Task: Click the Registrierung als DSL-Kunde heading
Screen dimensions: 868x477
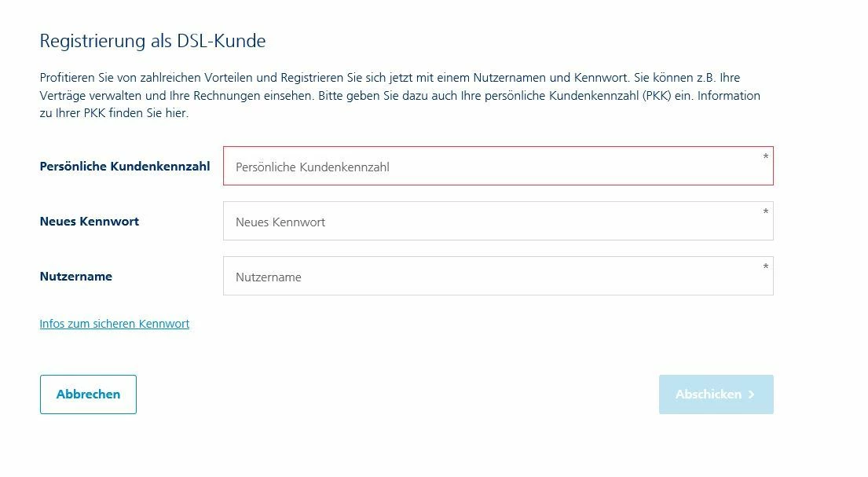Action: pyautogui.click(x=152, y=41)
